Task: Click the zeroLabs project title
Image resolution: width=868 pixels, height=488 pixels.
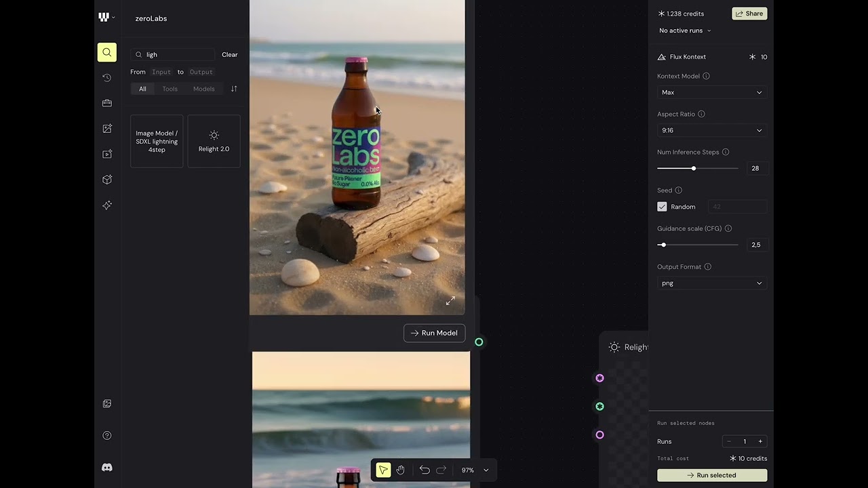Action: click(x=151, y=18)
